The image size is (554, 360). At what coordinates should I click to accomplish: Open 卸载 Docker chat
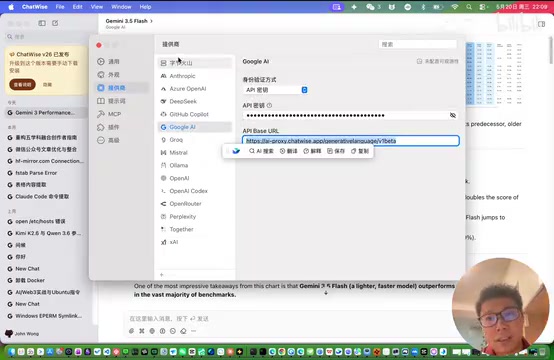(x=46, y=280)
